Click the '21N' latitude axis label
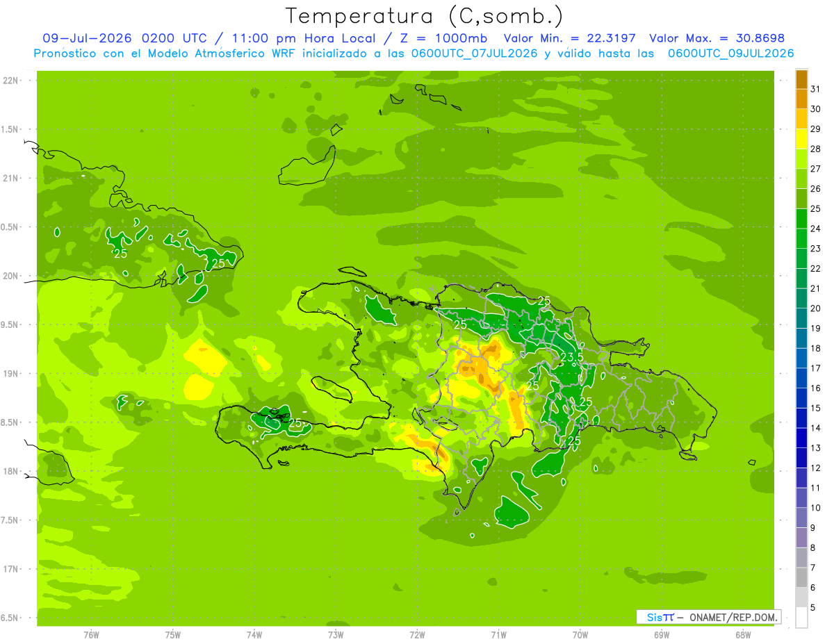834x644 pixels. [11, 179]
